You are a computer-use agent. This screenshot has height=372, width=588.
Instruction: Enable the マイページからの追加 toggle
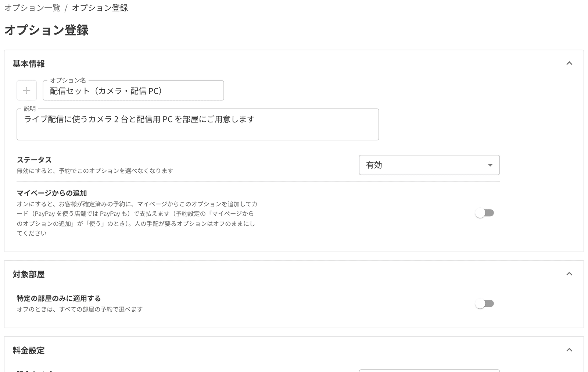coord(484,213)
